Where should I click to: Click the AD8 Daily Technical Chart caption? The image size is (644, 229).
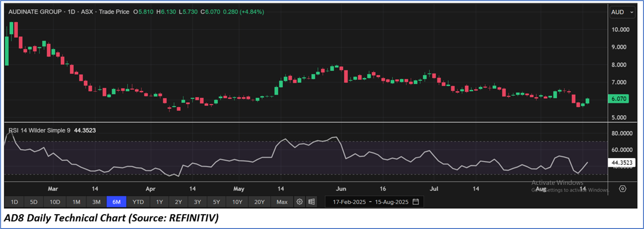112,218
